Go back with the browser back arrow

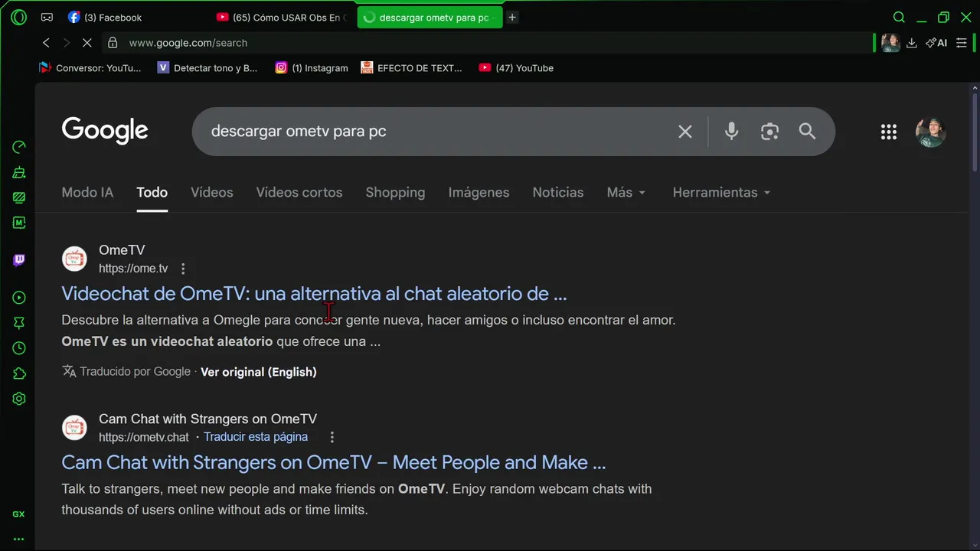[x=46, y=43]
